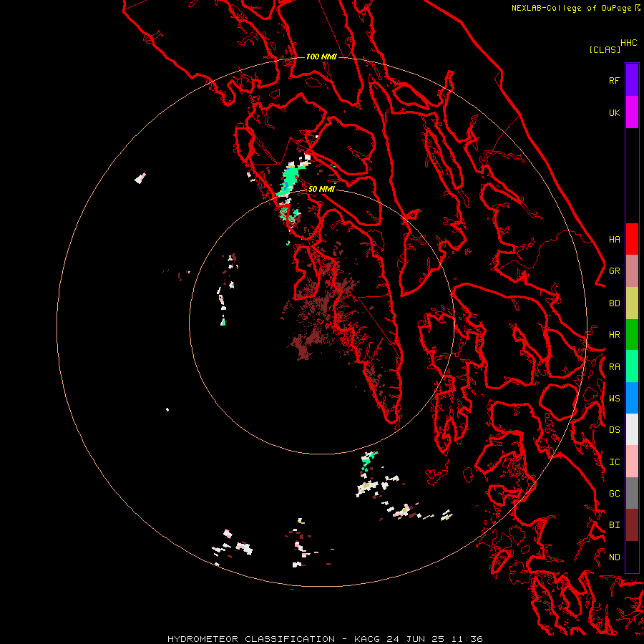Click the 100 NMI range ring label
The image size is (644, 644).
(321, 57)
